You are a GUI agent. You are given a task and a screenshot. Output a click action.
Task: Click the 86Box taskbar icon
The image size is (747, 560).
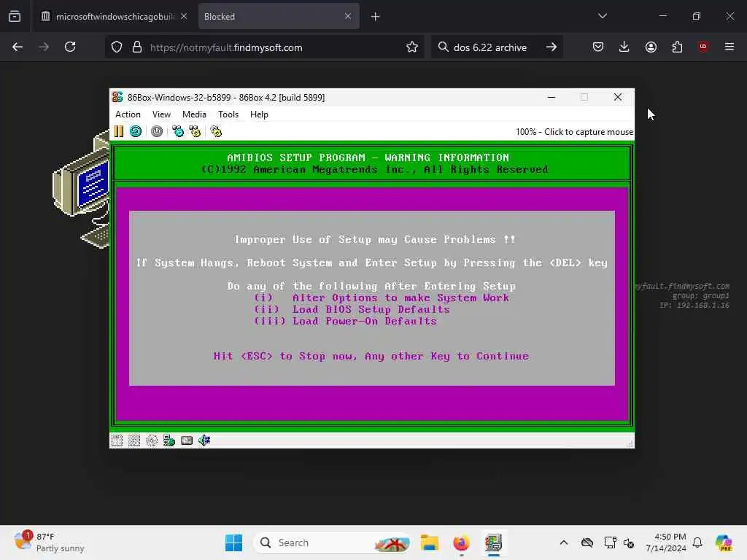click(x=494, y=542)
